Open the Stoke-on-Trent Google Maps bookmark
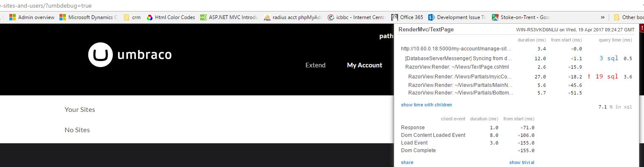644x167 pixels. [x=521, y=17]
